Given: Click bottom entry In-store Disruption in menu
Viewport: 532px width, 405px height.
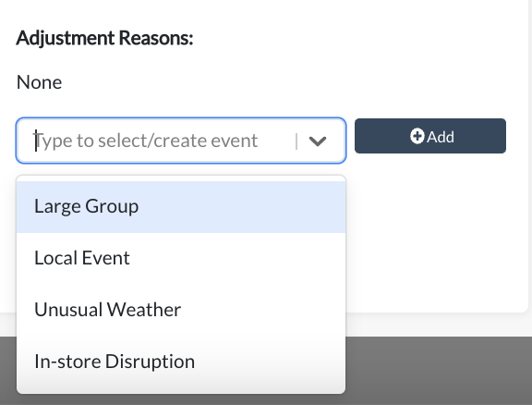Looking at the screenshot, I should tap(181, 362).
